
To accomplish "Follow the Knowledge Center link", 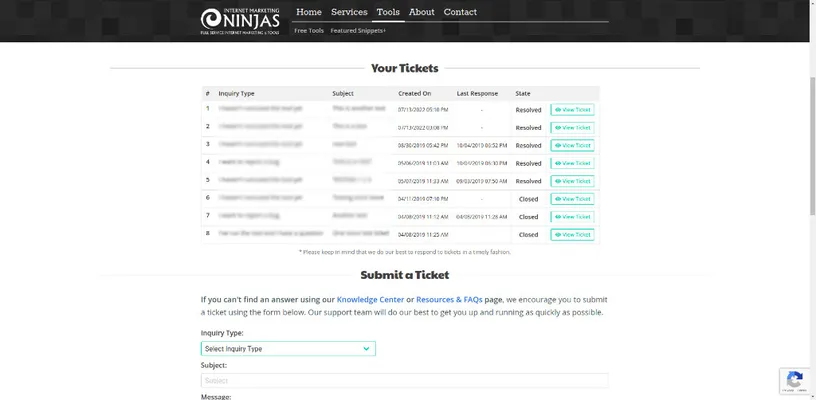I will (x=369, y=299).
